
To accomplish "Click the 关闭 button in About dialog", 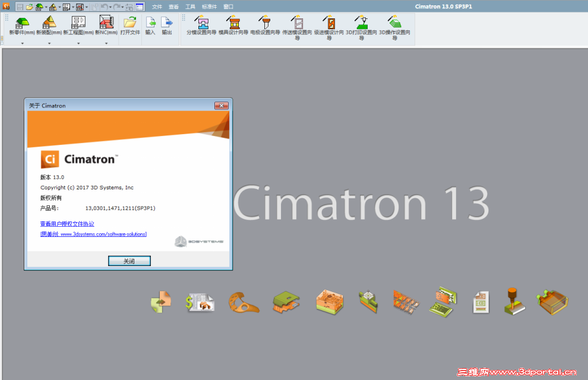I will (129, 261).
